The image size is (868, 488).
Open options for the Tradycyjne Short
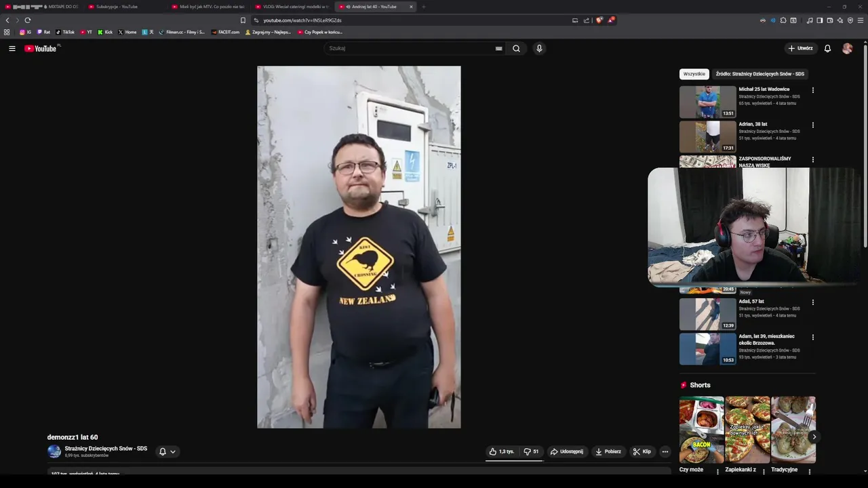click(x=809, y=472)
